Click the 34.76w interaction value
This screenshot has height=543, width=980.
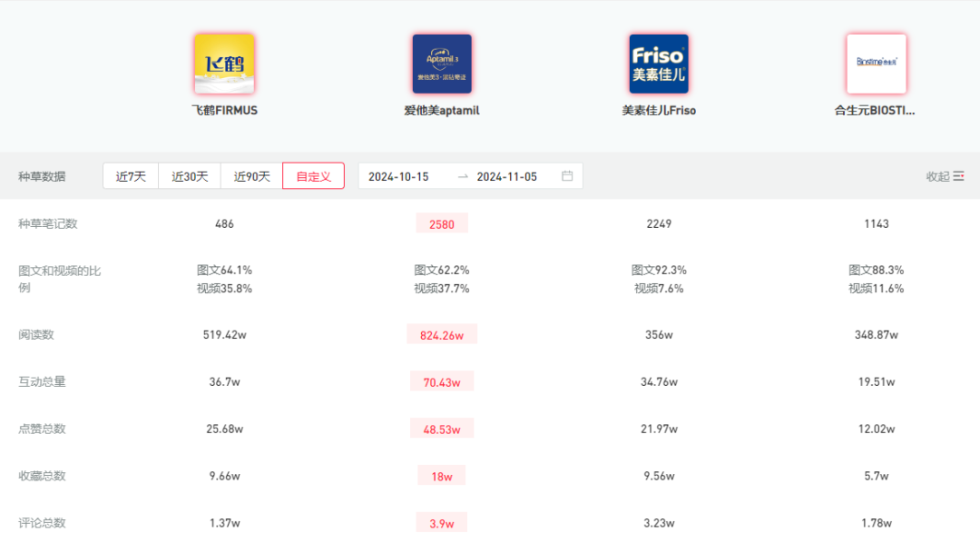[x=659, y=381]
